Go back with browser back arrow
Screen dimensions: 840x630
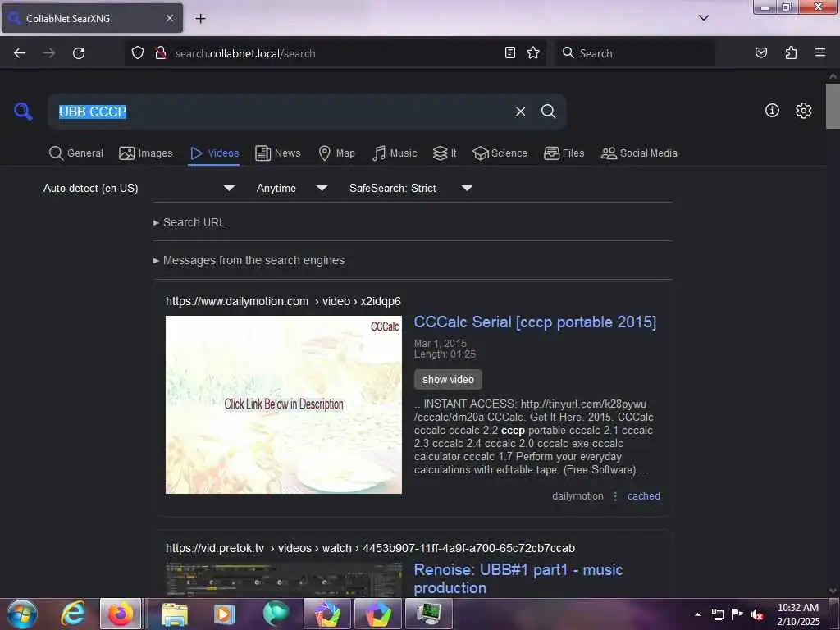tap(20, 53)
